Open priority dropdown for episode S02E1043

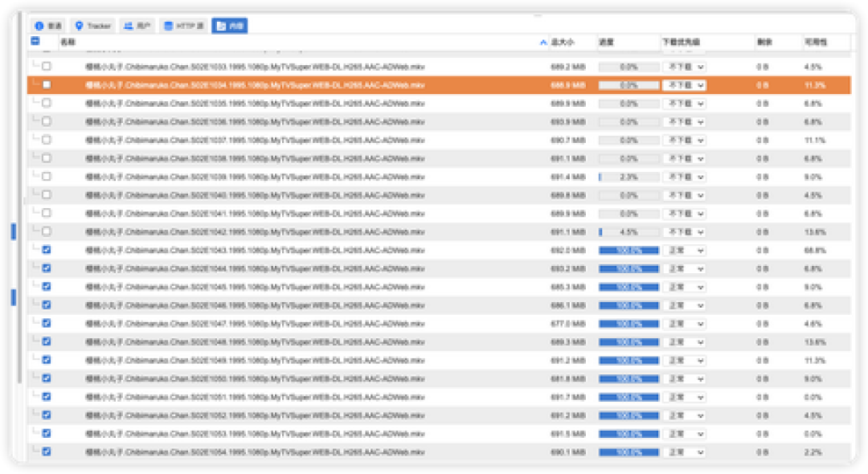[x=684, y=251]
